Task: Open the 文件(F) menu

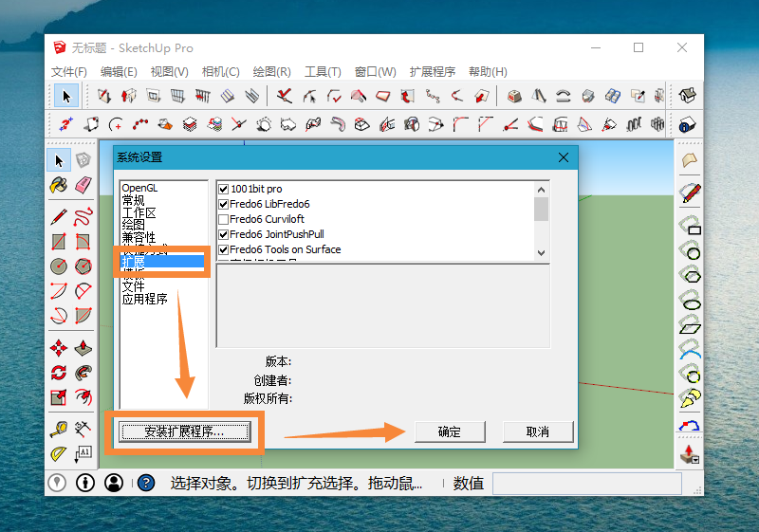Action: 68,72
